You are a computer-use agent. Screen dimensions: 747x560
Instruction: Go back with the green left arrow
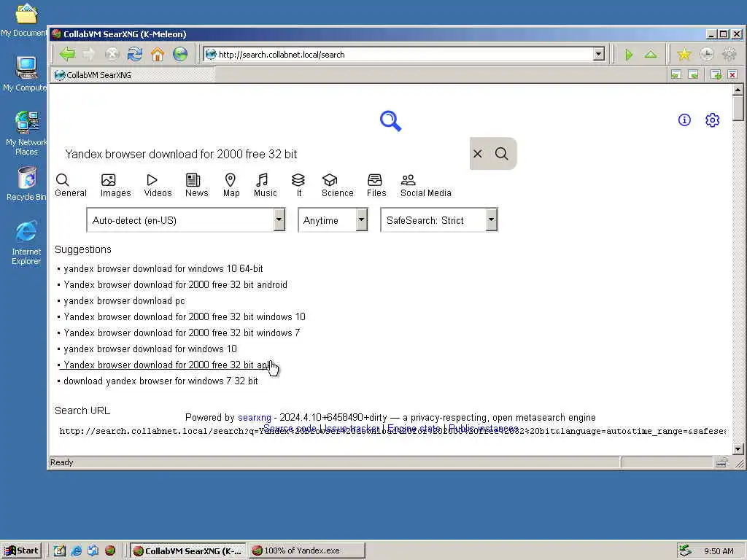67,54
